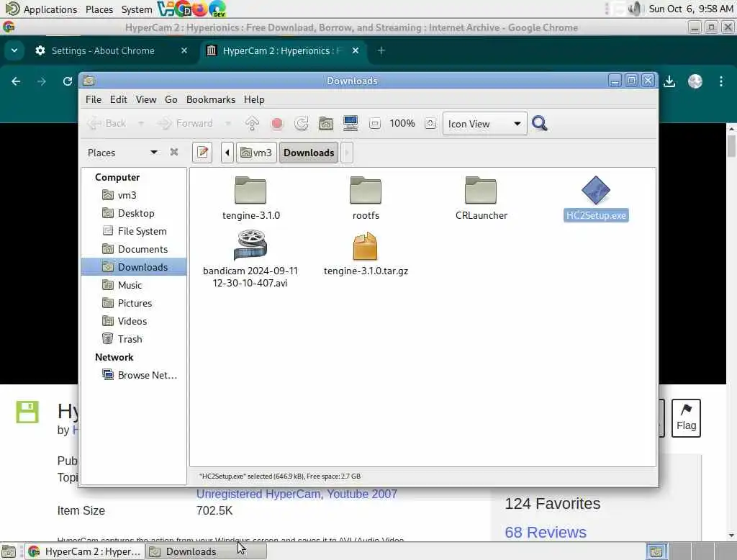737x560 pixels.
Task: Select Documents in sidebar
Action: coord(134,249)
